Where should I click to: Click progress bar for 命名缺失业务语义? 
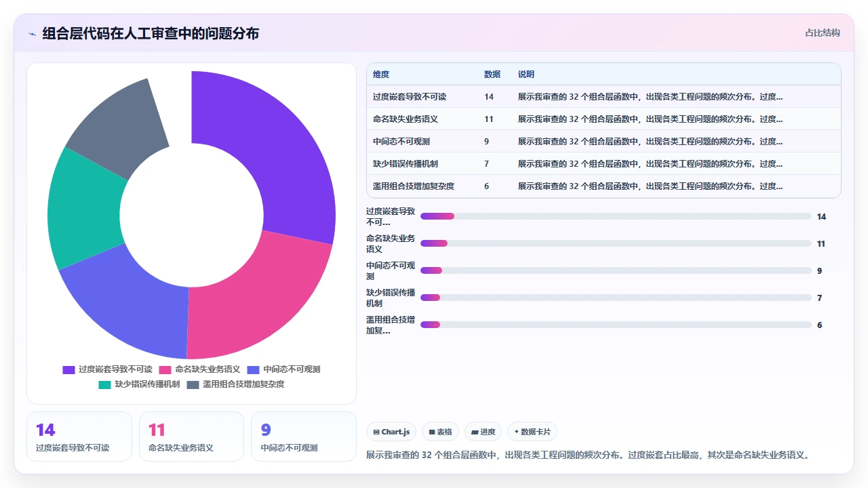click(x=616, y=243)
